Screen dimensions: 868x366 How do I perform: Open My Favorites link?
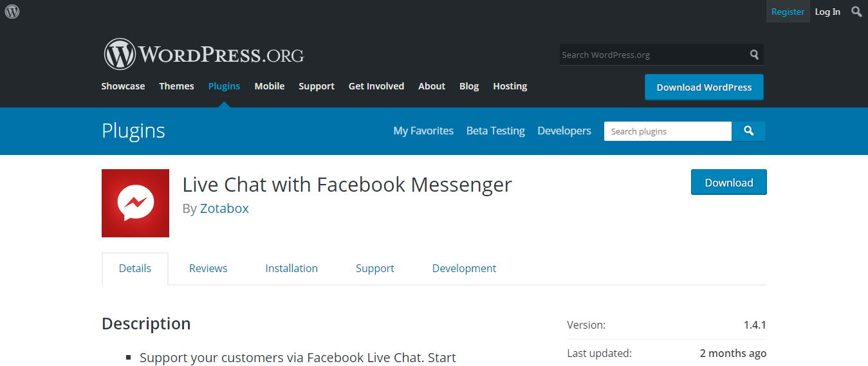coord(423,131)
